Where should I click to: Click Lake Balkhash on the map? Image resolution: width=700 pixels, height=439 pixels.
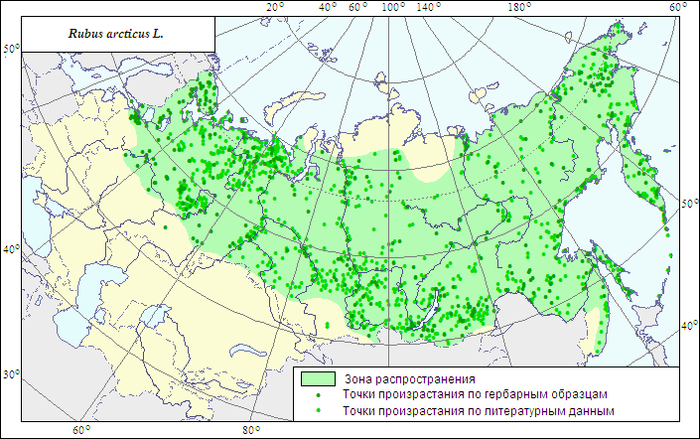point(248,350)
